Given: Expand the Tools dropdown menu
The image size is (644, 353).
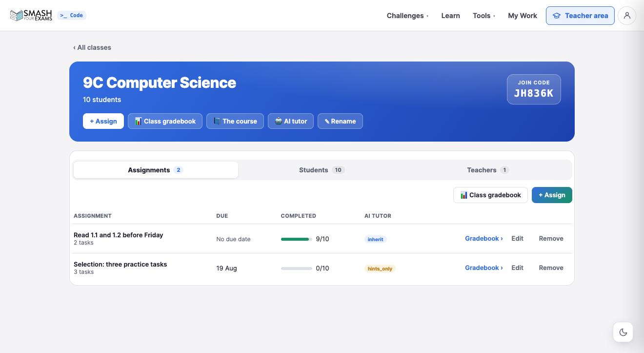Looking at the screenshot, I should [483, 16].
